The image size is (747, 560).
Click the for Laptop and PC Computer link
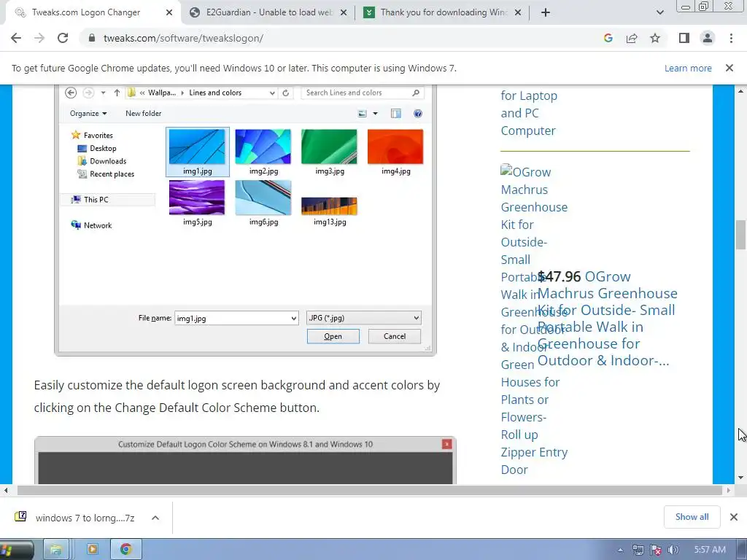coord(528,113)
